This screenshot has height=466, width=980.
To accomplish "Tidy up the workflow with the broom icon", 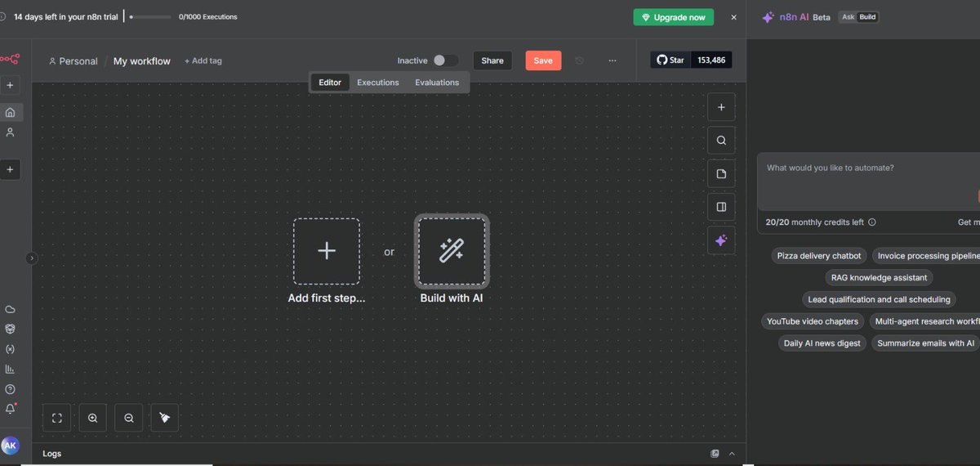I will (165, 418).
